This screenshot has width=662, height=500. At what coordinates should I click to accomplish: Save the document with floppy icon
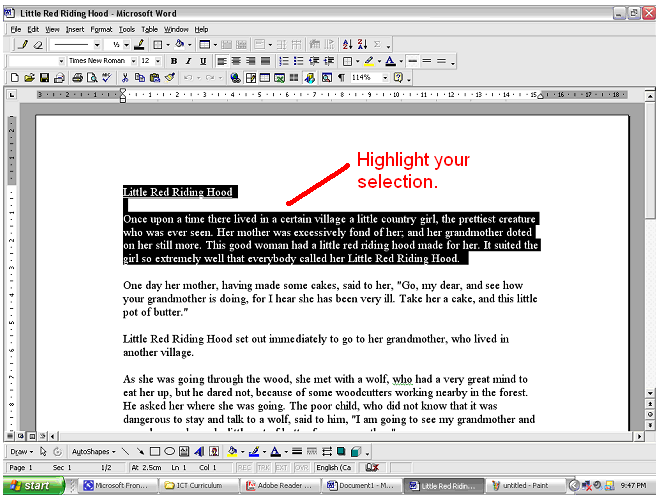coord(44,78)
